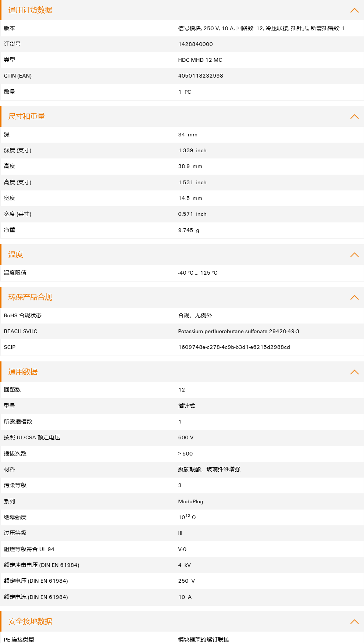364x643 pixels.
Task: Click mating cycles value ≥ 500
Action: coord(185,454)
